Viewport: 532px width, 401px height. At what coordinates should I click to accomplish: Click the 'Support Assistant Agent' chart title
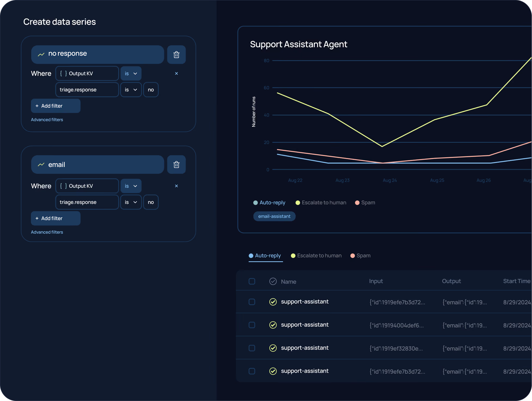pyautogui.click(x=299, y=44)
